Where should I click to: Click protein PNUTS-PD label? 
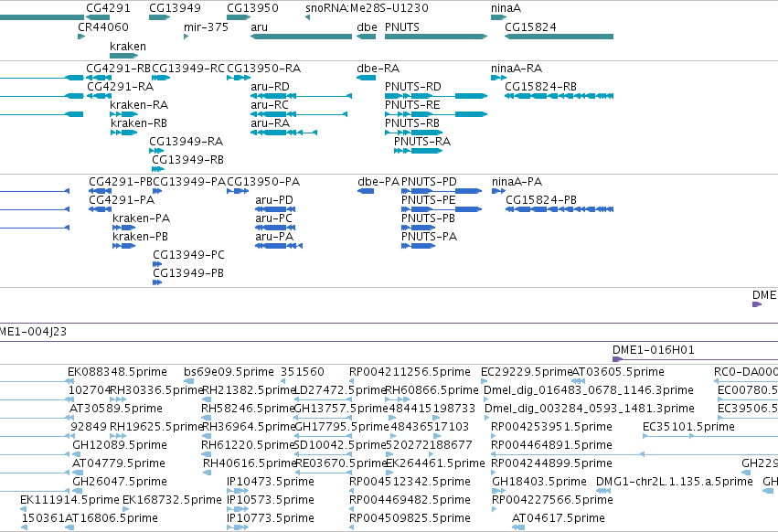tap(429, 182)
